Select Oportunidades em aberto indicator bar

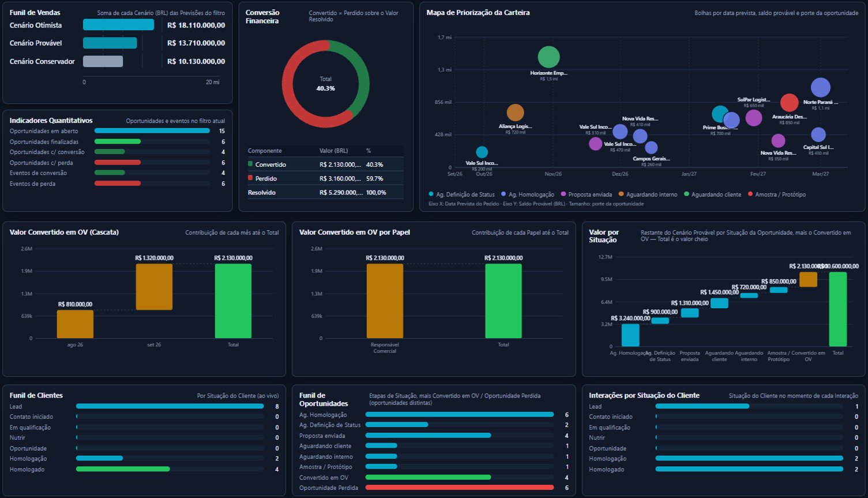pyautogui.click(x=152, y=131)
